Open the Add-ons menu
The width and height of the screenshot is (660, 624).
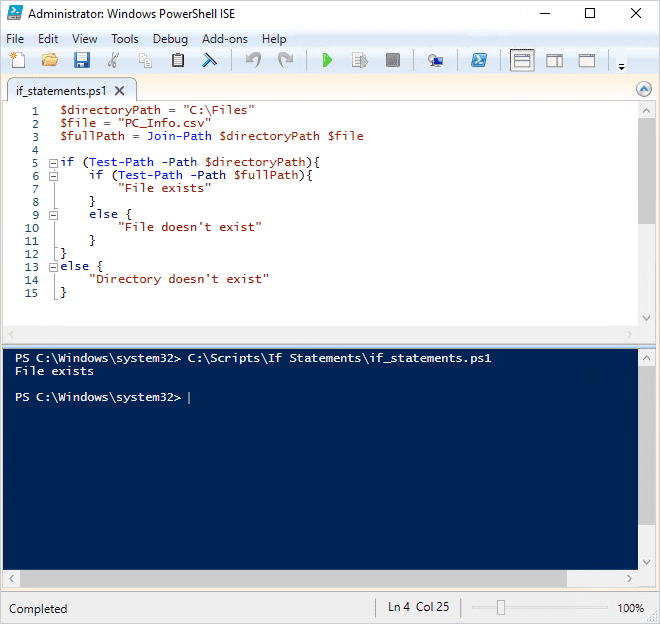[225, 39]
